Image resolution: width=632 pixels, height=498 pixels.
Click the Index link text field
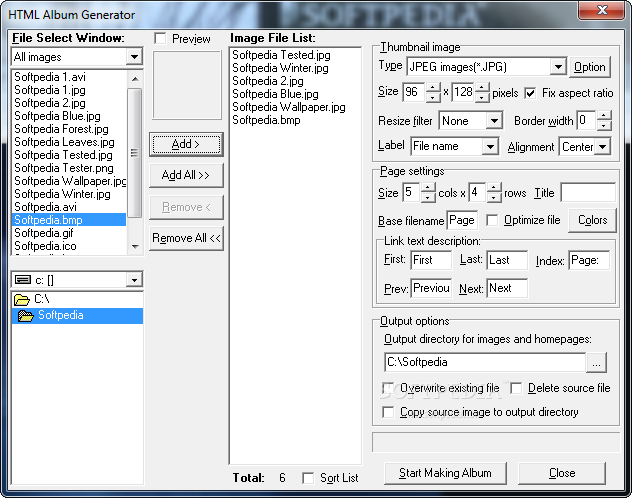589,260
